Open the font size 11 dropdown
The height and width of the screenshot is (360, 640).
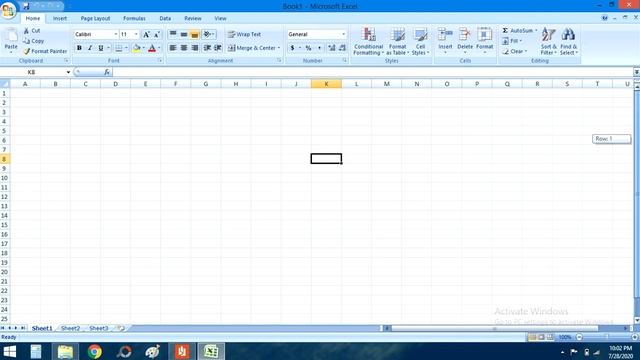(136, 34)
